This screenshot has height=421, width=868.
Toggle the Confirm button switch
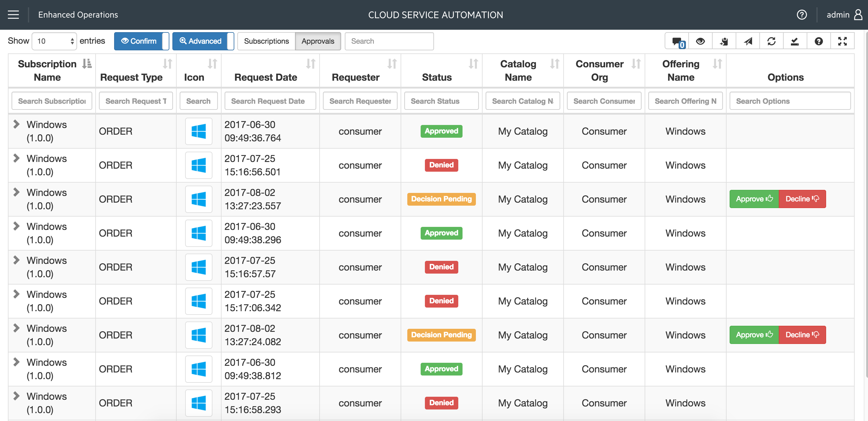click(x=141, y=41)
